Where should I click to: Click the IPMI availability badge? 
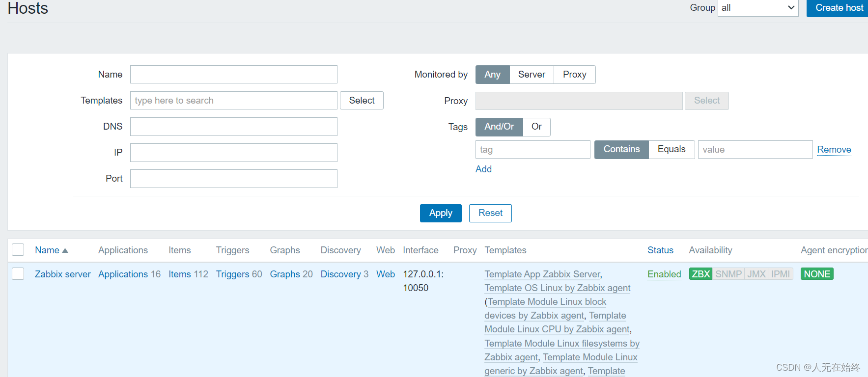click(781, 274)
